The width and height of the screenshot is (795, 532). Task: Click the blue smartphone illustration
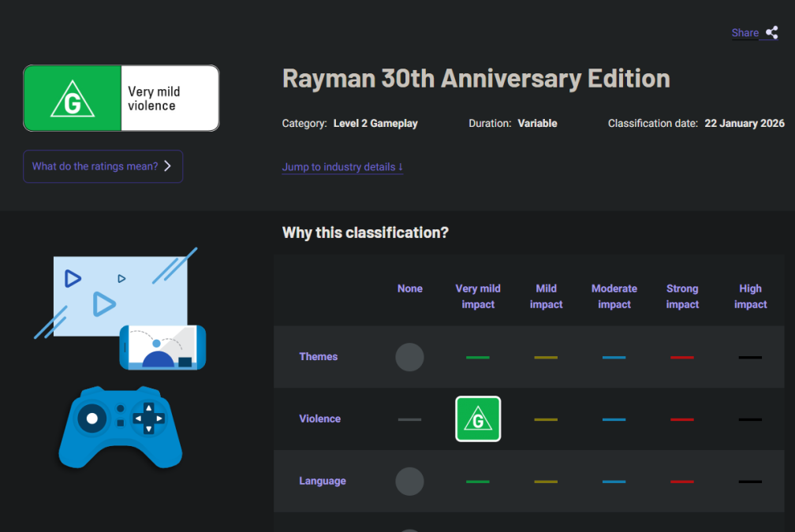[162, 349]
